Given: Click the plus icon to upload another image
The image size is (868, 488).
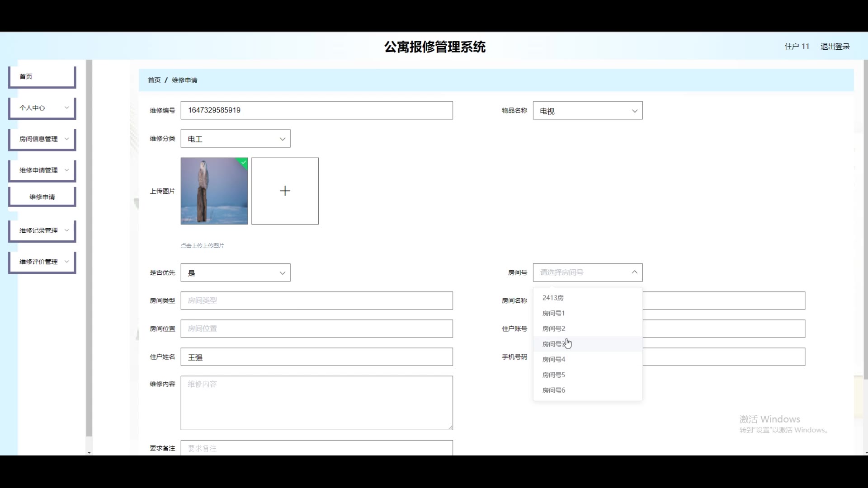Looking at the screenshot, I should pos(285,191).
